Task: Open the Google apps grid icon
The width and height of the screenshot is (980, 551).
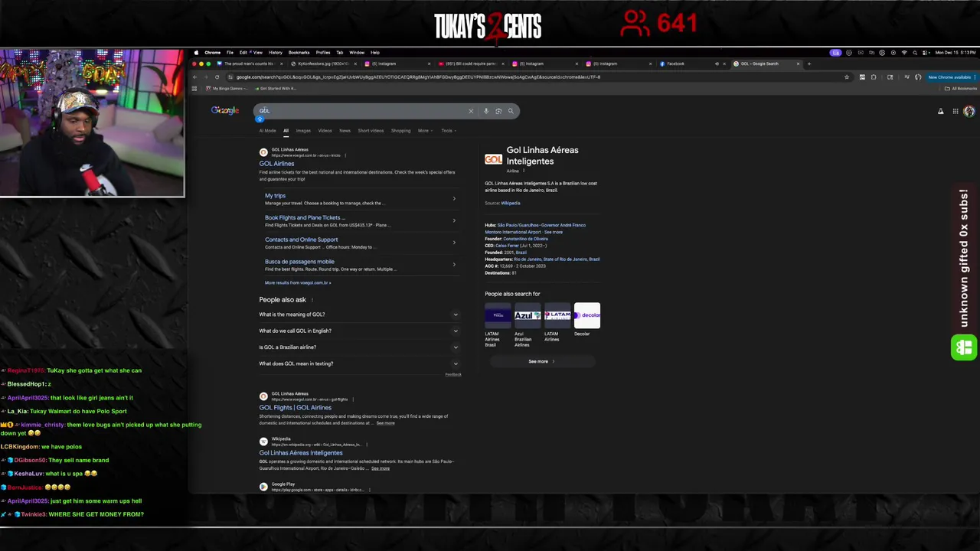Action: 955,112
